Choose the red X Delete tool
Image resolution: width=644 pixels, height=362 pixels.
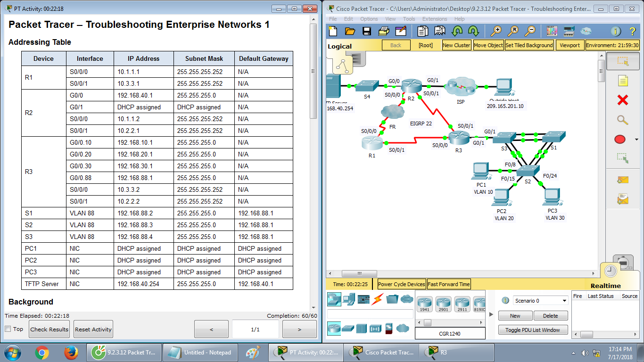tap(623, 100)
